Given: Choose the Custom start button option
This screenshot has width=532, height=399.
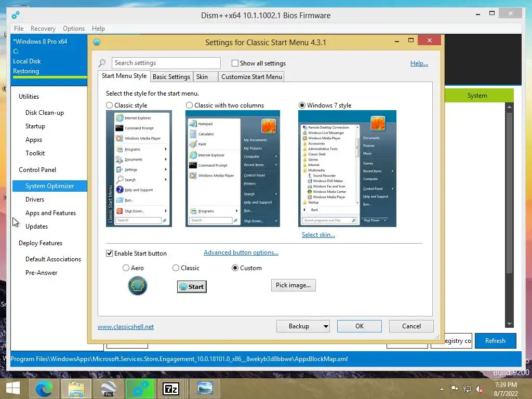Looking at the screenshot, I should coord(235,268).
